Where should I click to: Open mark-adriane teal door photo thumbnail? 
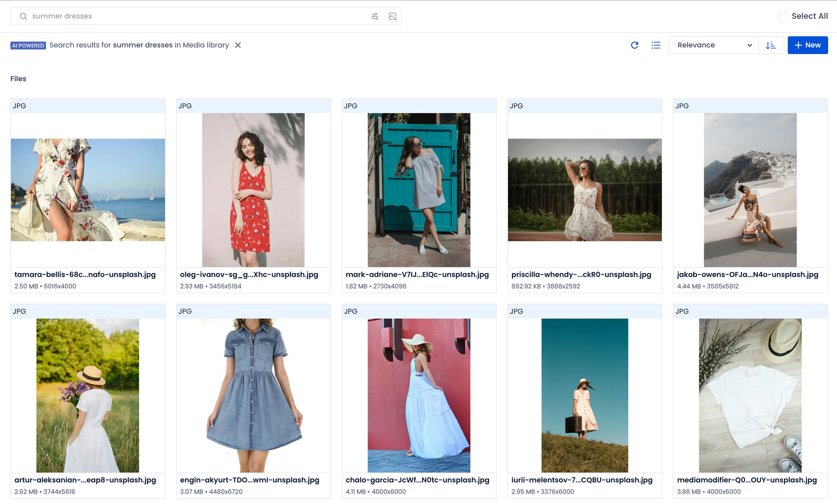[419, 190]
